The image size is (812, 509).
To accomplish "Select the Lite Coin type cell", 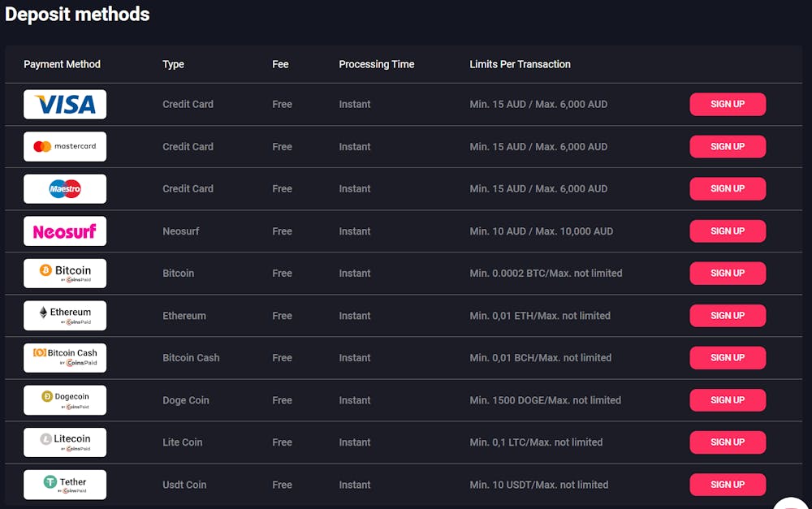I will click(182, 442).
